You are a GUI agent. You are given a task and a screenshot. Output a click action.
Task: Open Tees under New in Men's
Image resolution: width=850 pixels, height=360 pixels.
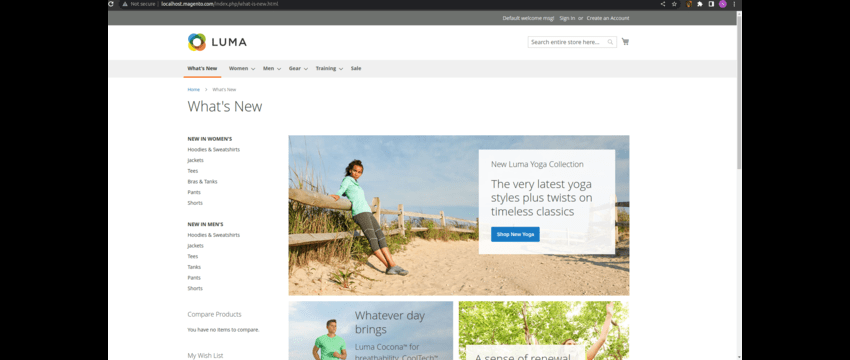point(193,256)
